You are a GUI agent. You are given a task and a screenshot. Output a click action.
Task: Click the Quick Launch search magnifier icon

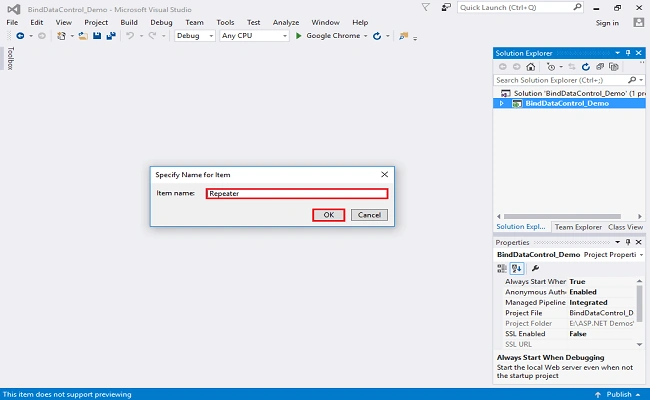coord(577,7)
